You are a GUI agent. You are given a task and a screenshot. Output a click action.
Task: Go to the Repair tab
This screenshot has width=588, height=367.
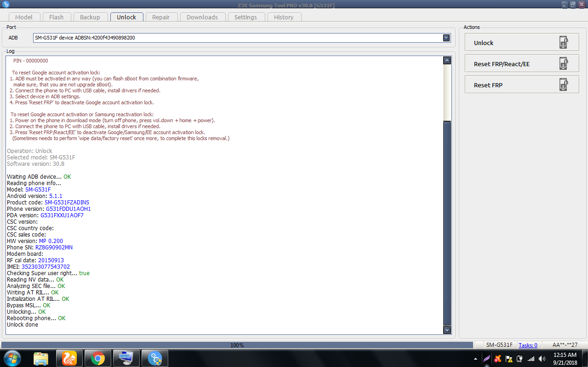161,17
